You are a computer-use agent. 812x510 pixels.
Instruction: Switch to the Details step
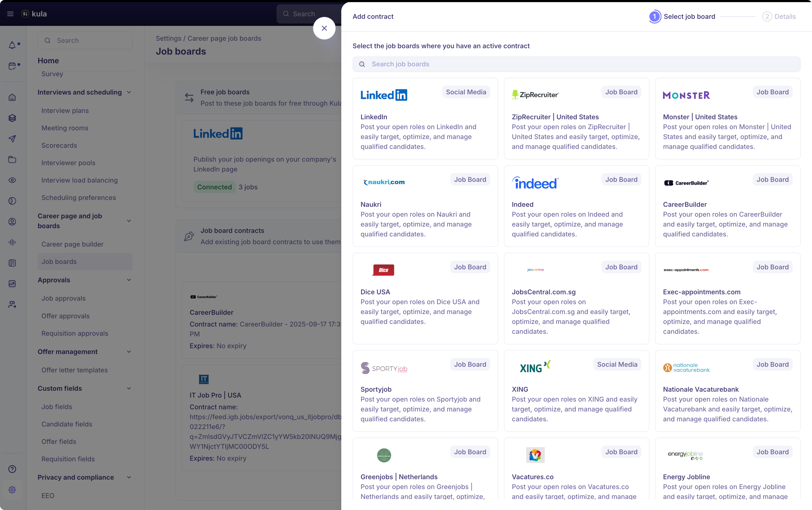coord(780,16)
